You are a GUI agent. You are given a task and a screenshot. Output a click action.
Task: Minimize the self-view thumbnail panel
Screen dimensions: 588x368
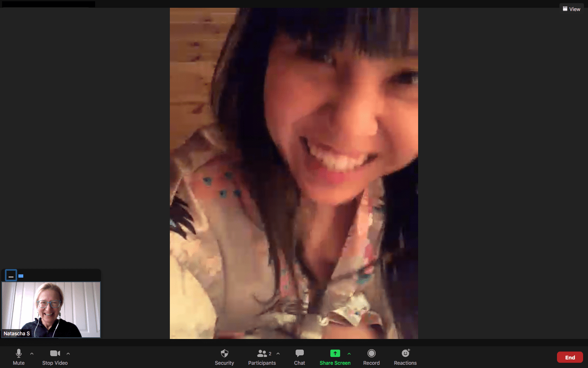11,276
